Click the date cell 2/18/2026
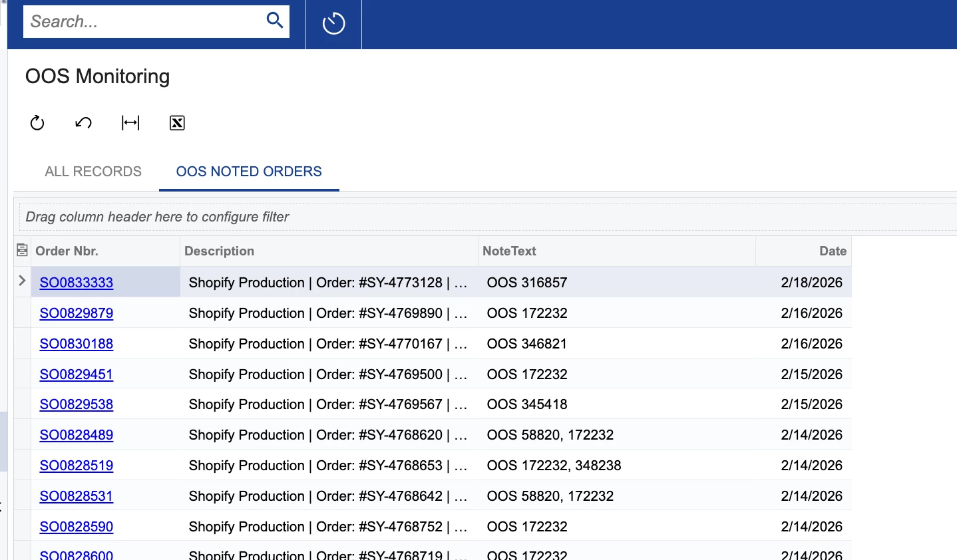 pyautogui.click(x=804, y=283)
